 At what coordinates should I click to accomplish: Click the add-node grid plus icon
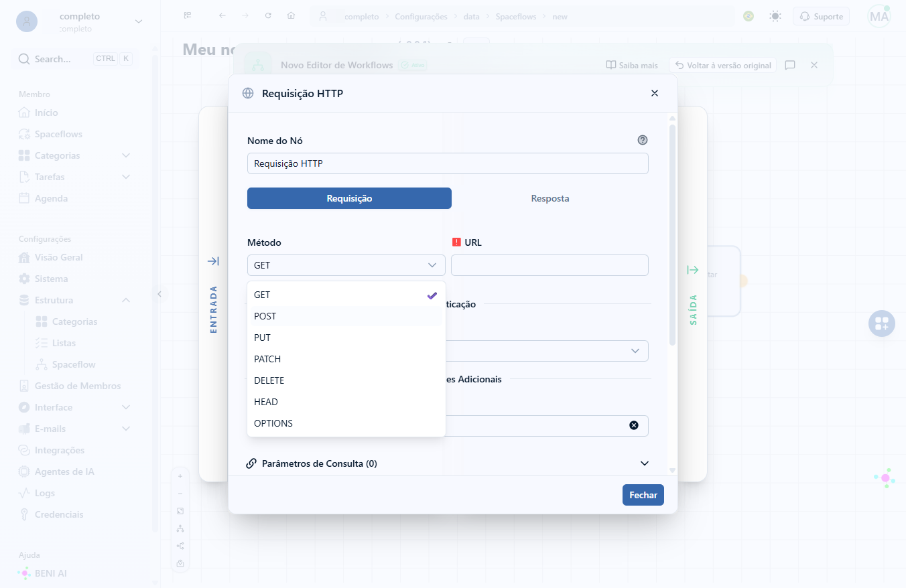pyautogui.click(x=882, y=324)
